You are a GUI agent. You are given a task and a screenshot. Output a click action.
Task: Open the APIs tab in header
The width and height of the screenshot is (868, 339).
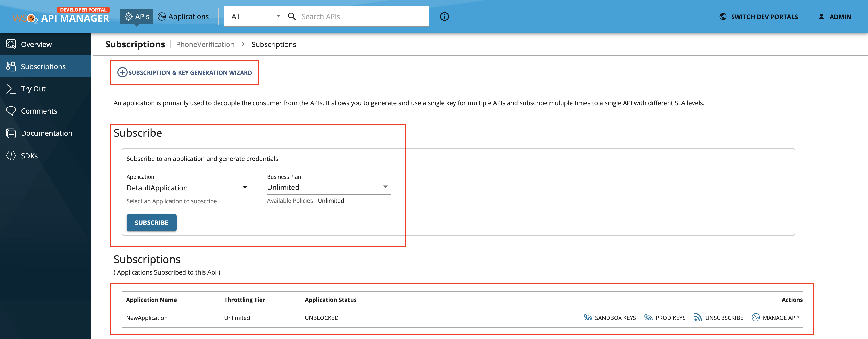tap(137, 17)
